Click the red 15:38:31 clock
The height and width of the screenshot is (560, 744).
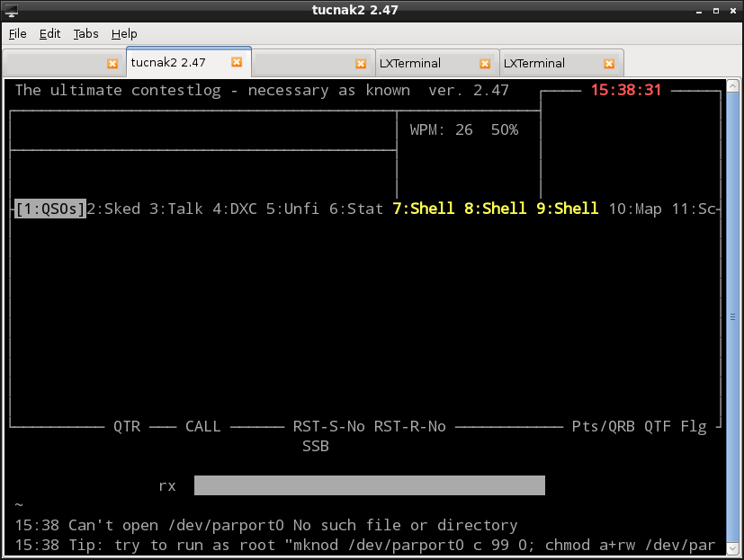(626, 90)
